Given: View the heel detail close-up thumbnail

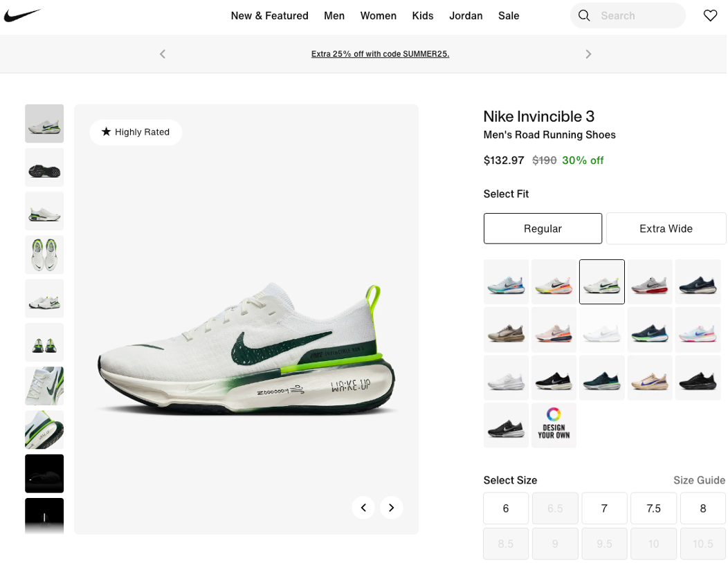Looking at the screenshot, I should coord(44,430).
